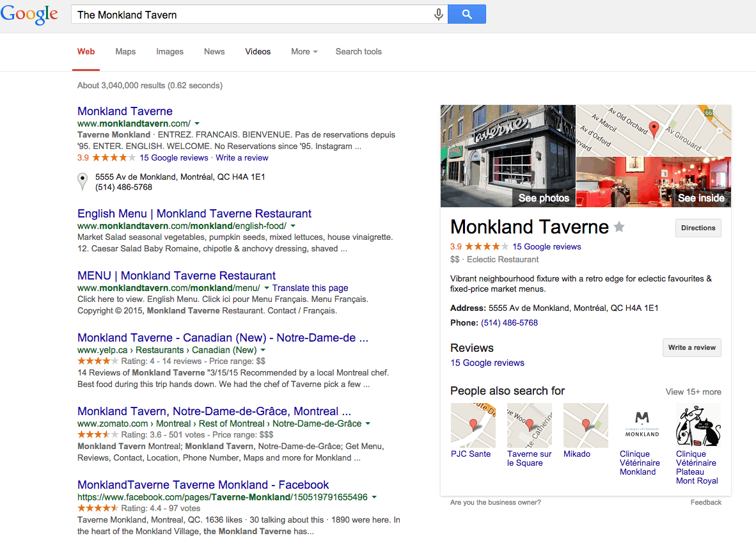The width and height of the screenshot is (756, 538).
Task: Open the street map thumbnail
Action: pyautogui.click(x=654, y=131)
